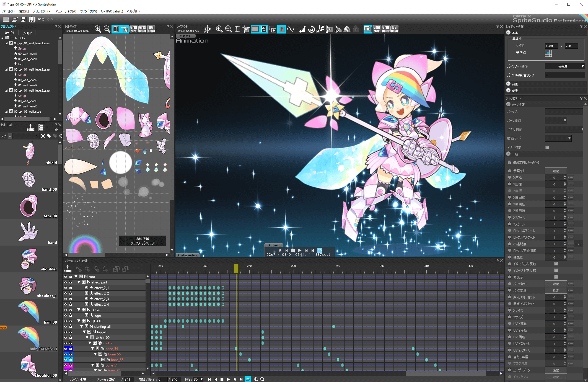Screen dimensions: 588x382
Task: Click the Setup icon in frame control
Action: 68,269
